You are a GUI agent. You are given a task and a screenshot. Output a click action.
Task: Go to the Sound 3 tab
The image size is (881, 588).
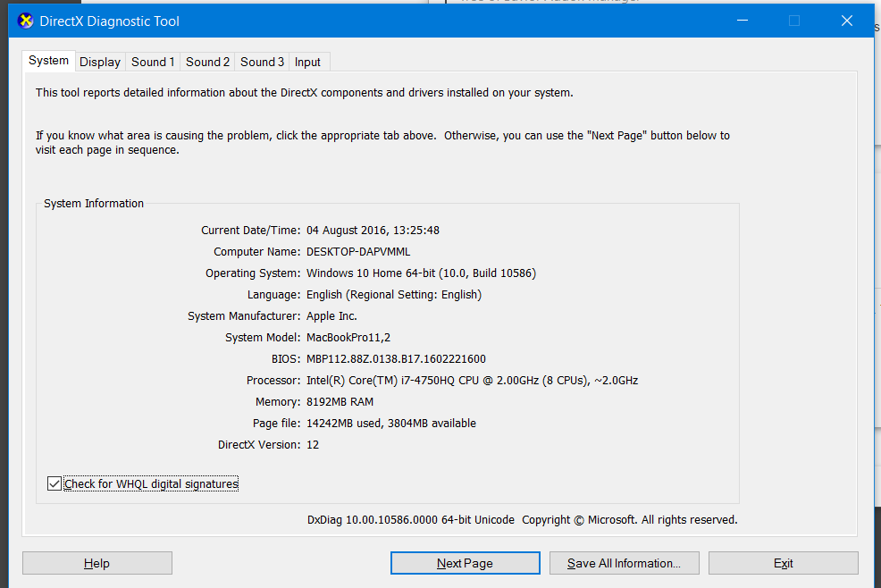click(x=262, y=62)
